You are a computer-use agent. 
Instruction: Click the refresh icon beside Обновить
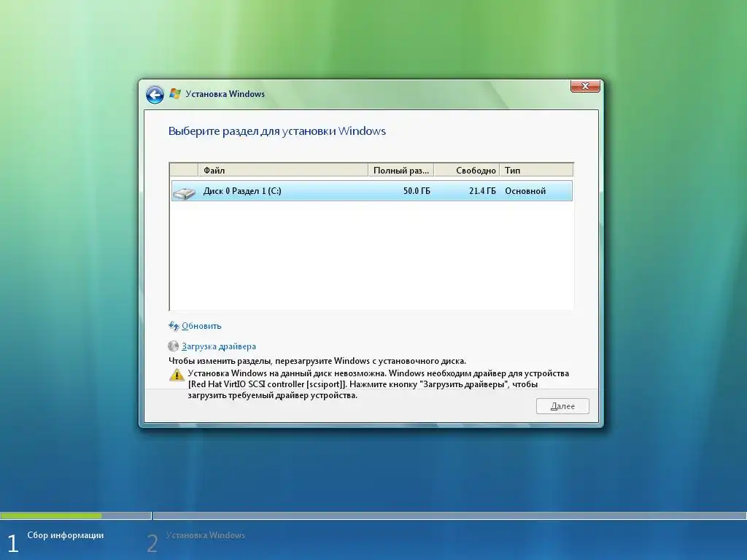tap(174, 326)
